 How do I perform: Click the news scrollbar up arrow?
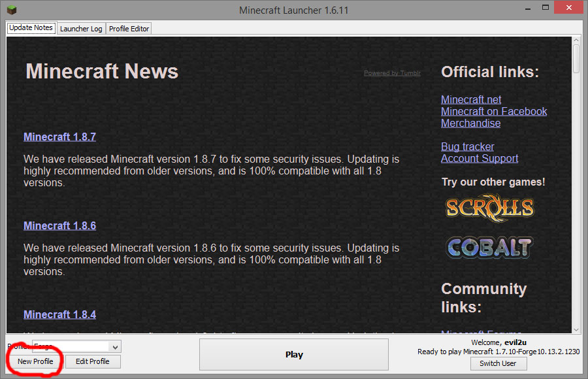tap(576, 40)
